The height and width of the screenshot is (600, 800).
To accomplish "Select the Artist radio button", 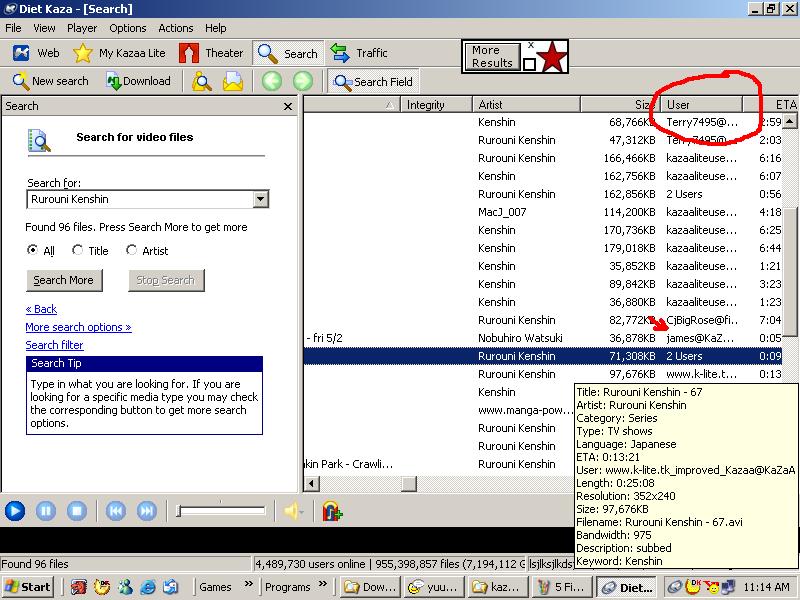I will tap(132, 251).
